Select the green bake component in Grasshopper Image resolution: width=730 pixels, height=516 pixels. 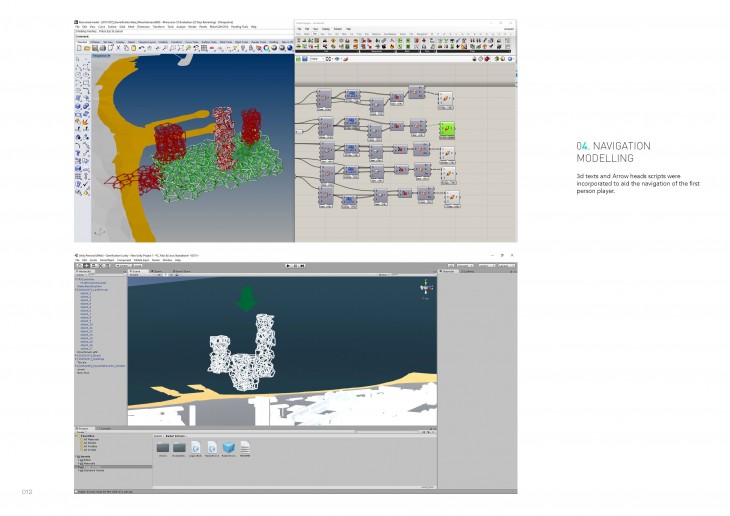tap(447, 129)
